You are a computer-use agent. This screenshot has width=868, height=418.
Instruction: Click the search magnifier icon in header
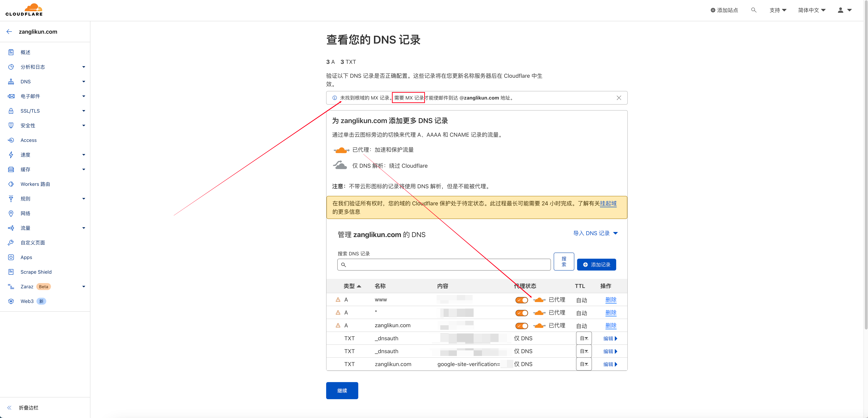point(754,10)
